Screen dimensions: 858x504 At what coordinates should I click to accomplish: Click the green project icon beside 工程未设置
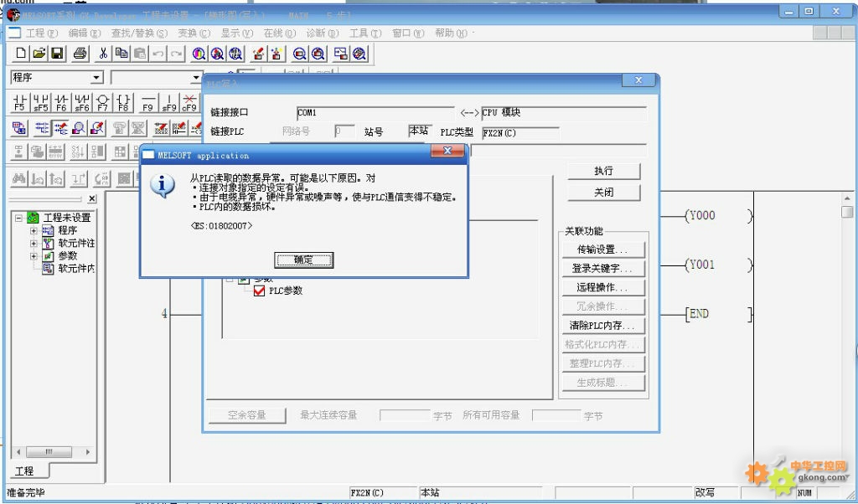point(33,218)
